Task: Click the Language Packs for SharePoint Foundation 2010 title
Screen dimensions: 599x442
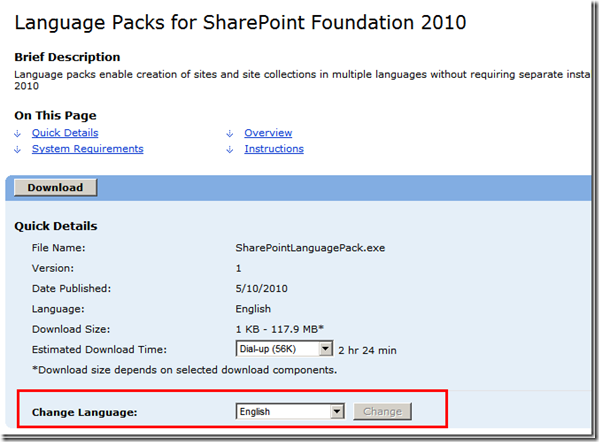Action: tap(240, 23)
